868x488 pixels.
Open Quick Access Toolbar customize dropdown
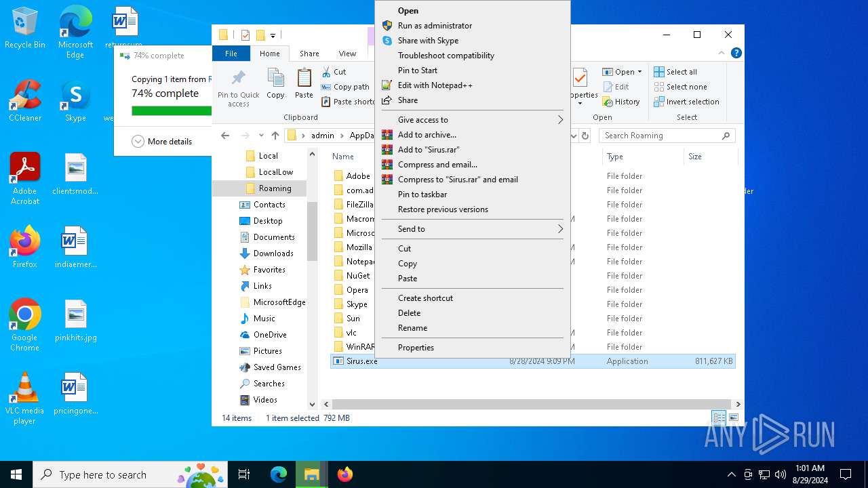[x=273, y=35]
